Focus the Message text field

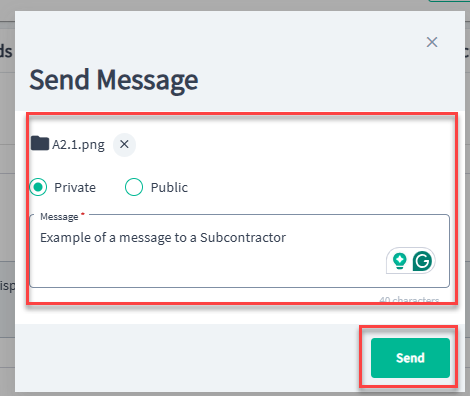(240, 251)
